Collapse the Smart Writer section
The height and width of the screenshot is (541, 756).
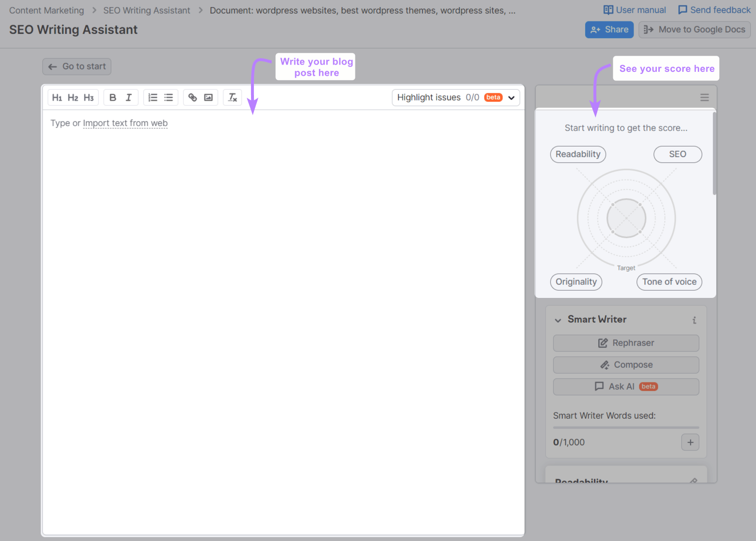click(x=557, y=320)
